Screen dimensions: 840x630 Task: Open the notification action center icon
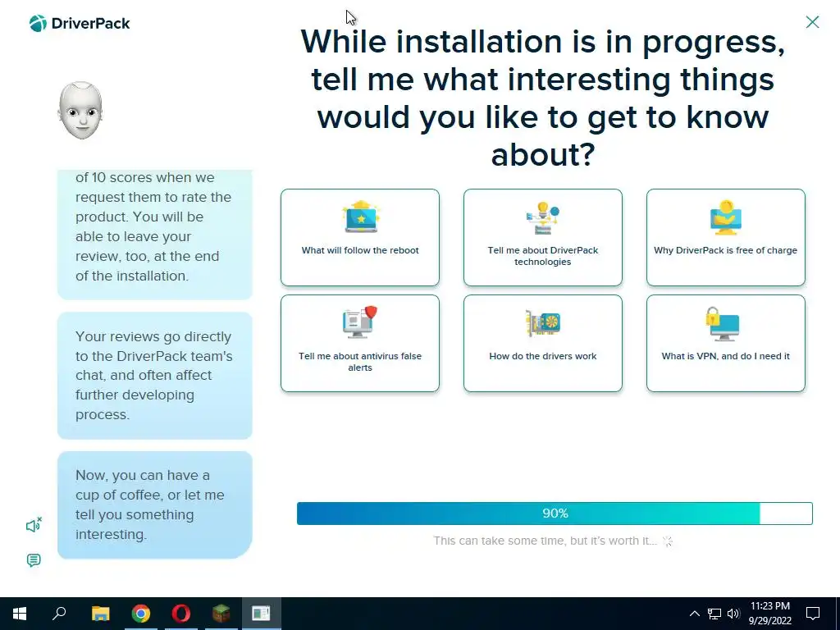[813, 614]
